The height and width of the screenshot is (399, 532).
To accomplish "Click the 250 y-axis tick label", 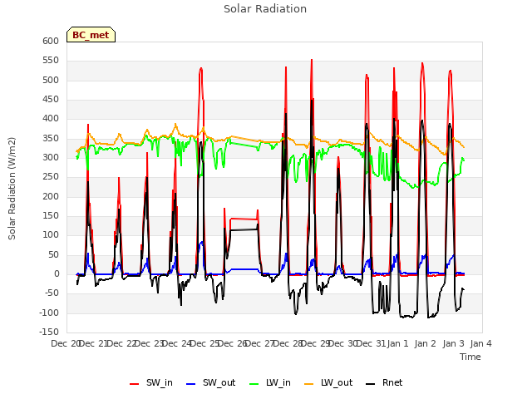I will point(51,177).
